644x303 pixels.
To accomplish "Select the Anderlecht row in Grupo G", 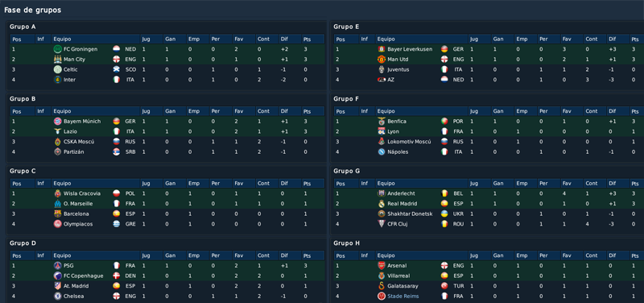I will click(489, 193).
